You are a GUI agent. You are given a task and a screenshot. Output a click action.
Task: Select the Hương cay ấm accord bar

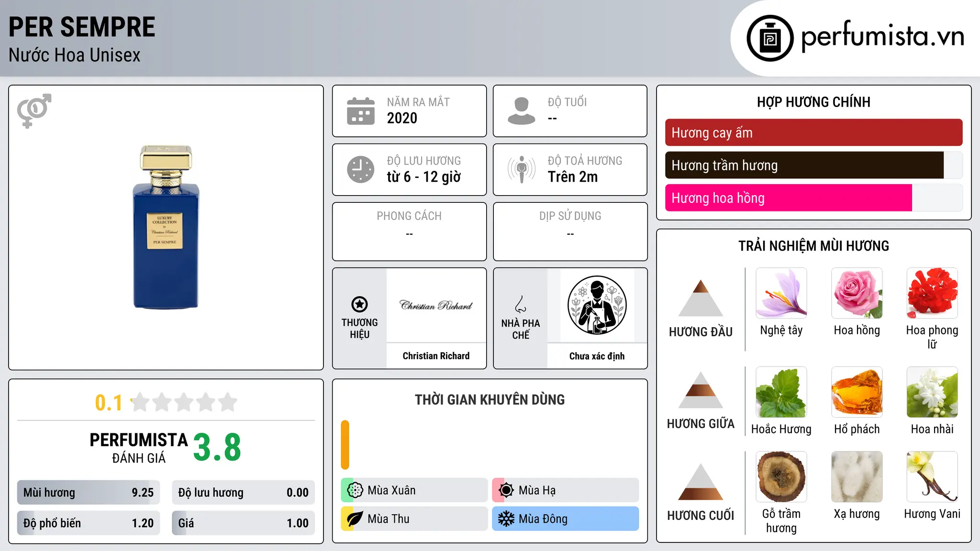[x=813, y=132]
